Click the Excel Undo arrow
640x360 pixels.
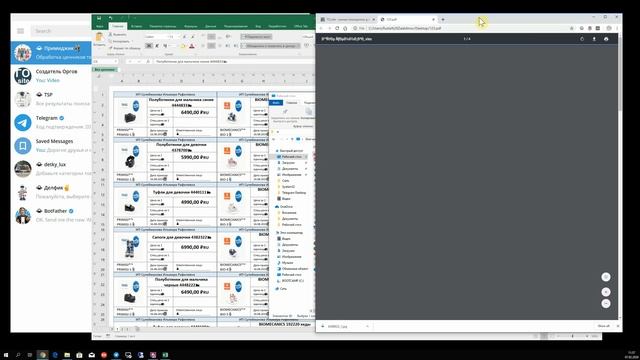point(110,18)
